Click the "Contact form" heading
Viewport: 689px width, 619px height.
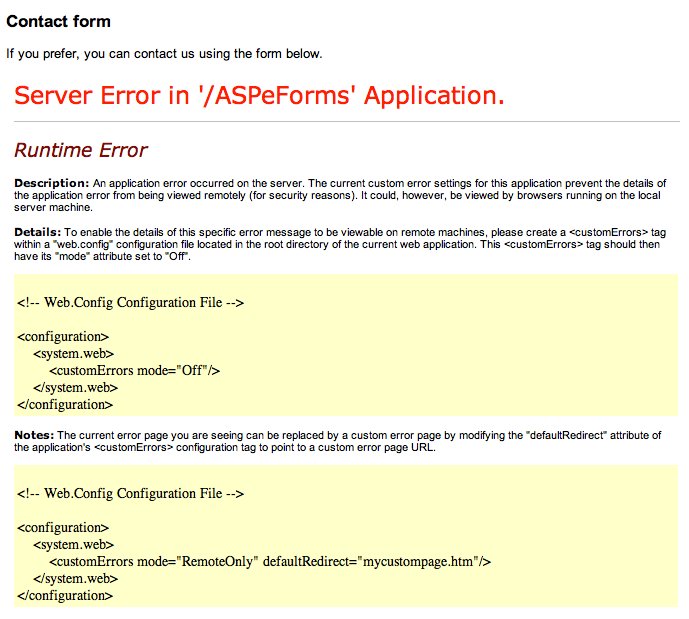tap(58, 21)
